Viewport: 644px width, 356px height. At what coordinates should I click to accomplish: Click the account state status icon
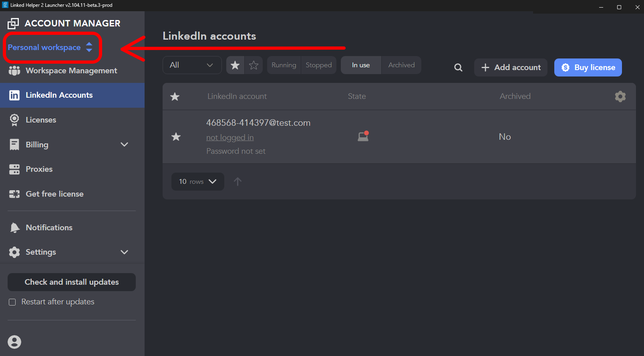[363, 137]
